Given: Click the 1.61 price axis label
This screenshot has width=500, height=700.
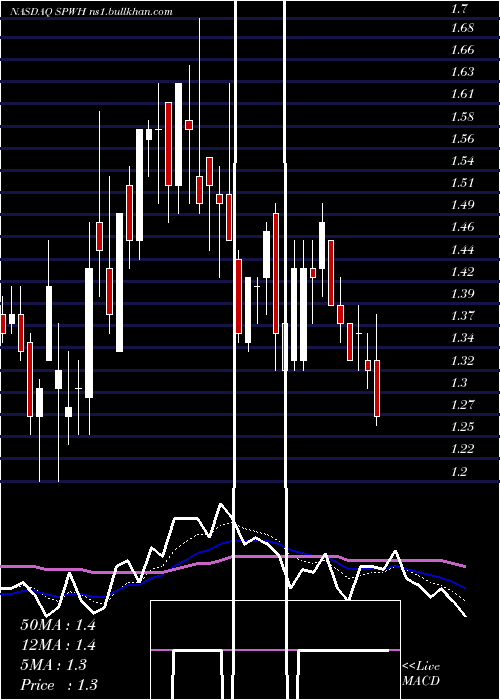Looking at the screenshot, I should [462, 94].
